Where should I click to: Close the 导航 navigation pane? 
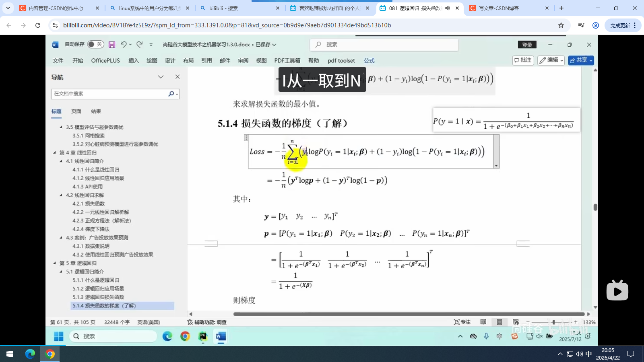pos(178,77)
